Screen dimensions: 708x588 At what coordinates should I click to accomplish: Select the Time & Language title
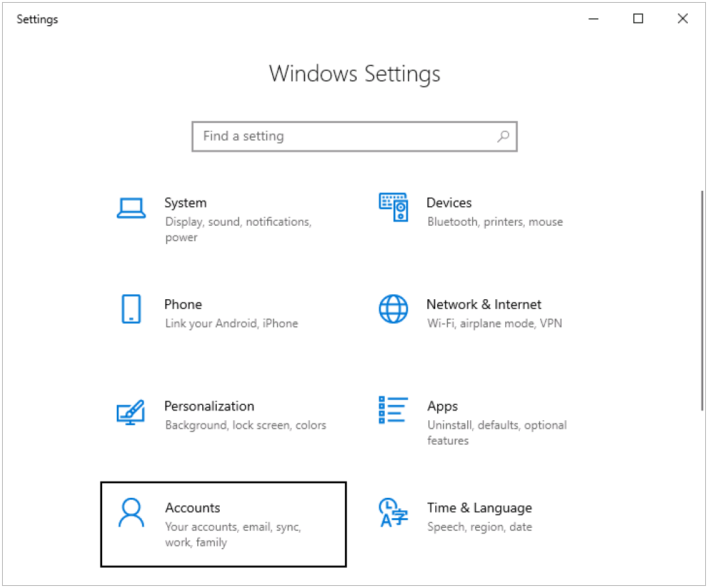(479, 508)
